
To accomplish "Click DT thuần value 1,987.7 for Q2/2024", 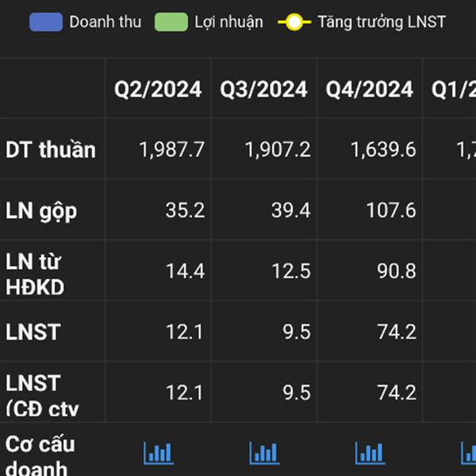I will [172, 150].
